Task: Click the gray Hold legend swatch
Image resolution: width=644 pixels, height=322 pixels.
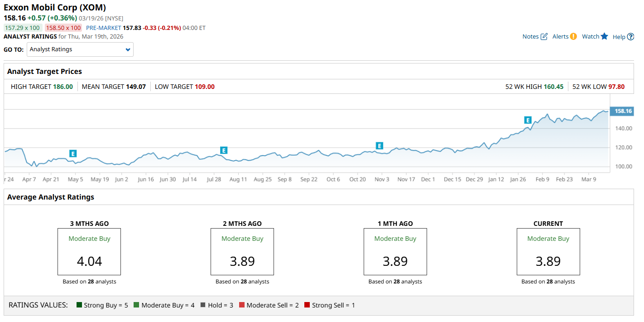Action: point(203,305)
